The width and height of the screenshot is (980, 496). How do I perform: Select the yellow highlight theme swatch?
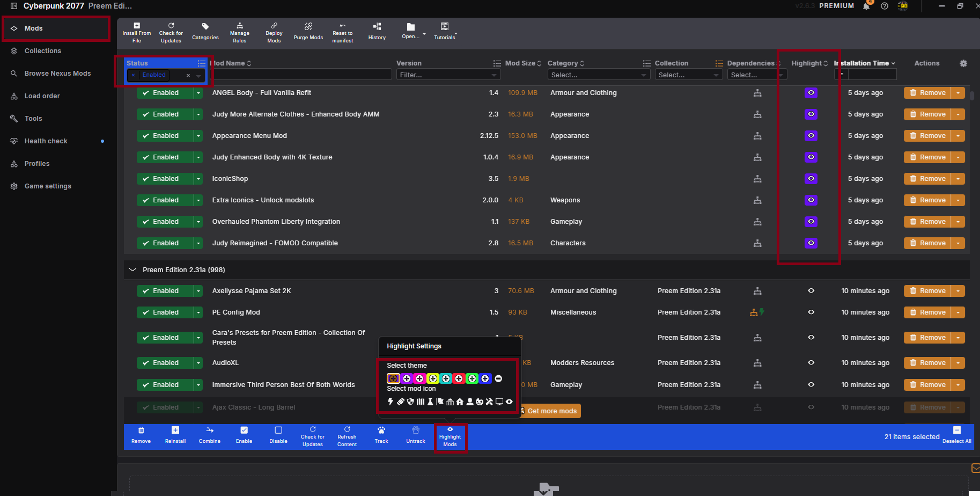433,378
